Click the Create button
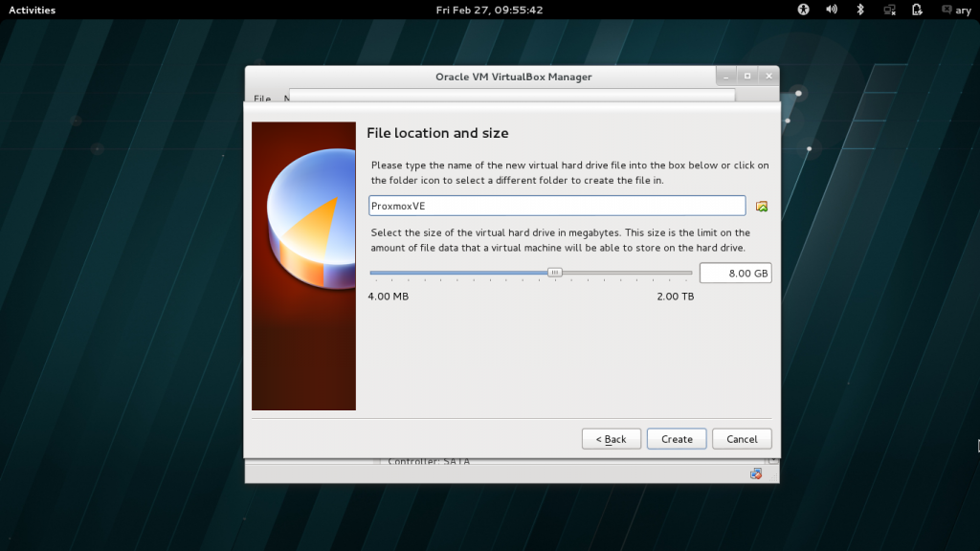Image resolution: width=980 pixels, height=551 pixels. click(677, 438)
